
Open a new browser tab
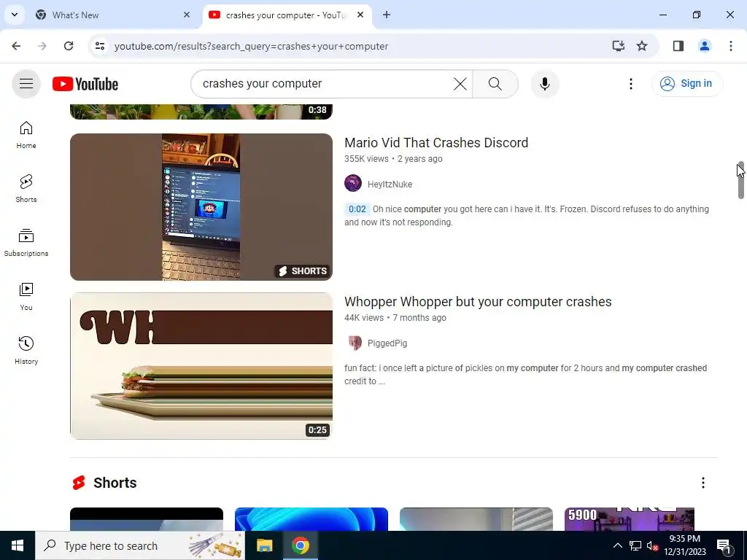tap(387, 15)
